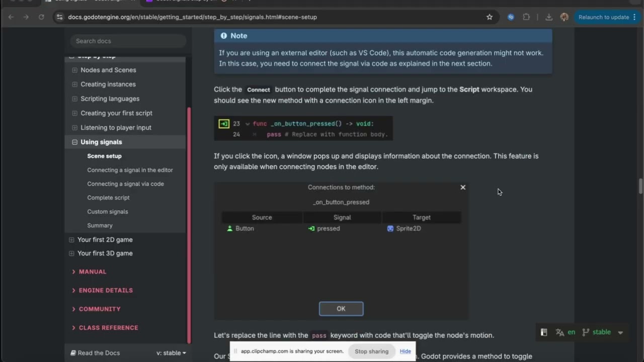Go to Custom signals section
Image resolution: width=644 pixels, height=362 pixels.
tap(108, 212)
